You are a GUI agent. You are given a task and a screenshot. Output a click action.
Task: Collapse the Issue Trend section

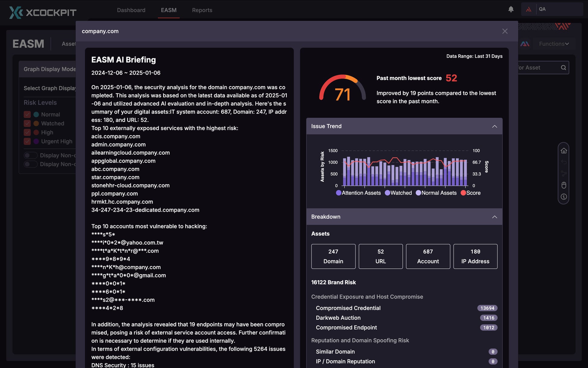[x=495, y=126]
